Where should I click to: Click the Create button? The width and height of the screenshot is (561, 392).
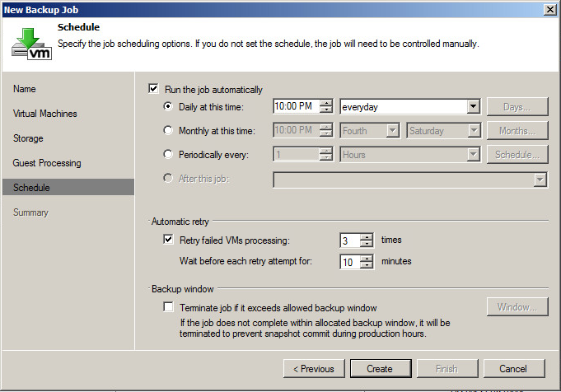[x=381, y=368]
